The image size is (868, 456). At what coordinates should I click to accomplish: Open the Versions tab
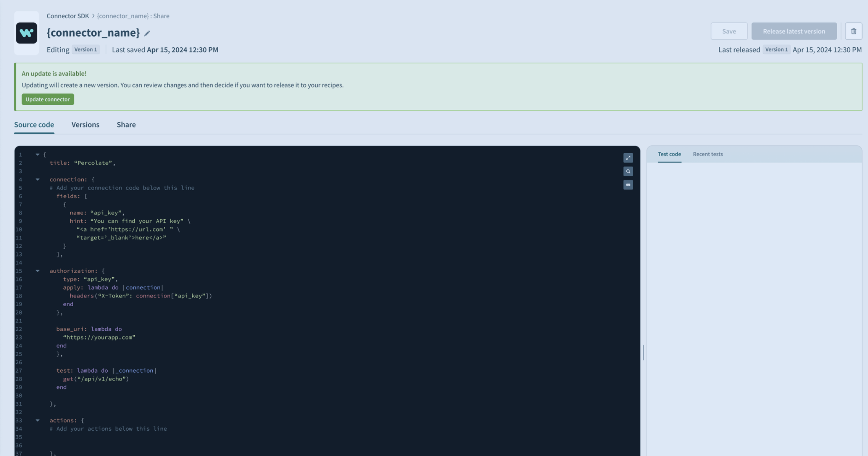pos(85,125)
